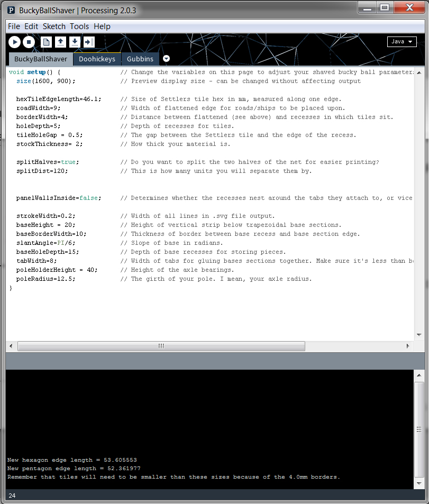Click the comment 'Slope of base in radians.'
The width and height of the screenshot is (429, 504).
tap(172, 243)
